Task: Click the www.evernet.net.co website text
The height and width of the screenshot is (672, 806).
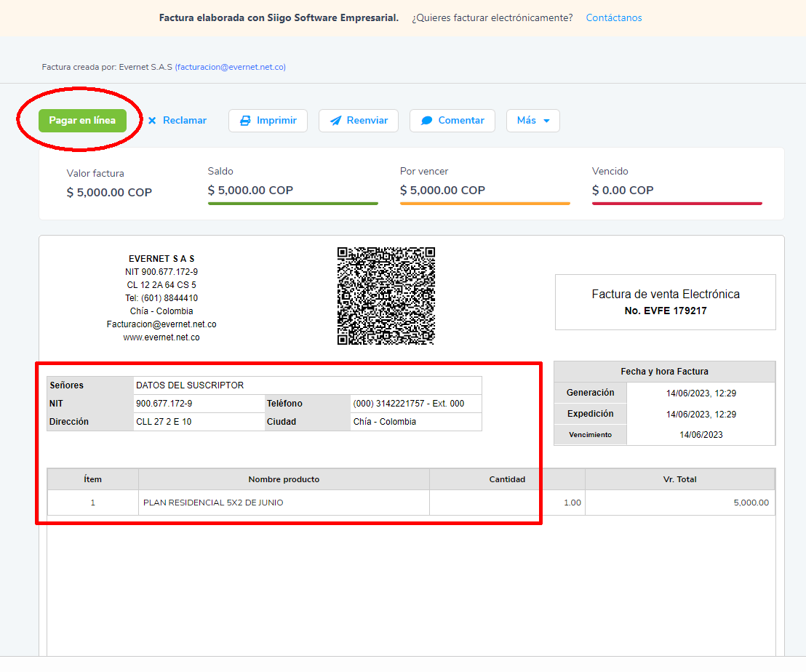Action: pos(161,337)
